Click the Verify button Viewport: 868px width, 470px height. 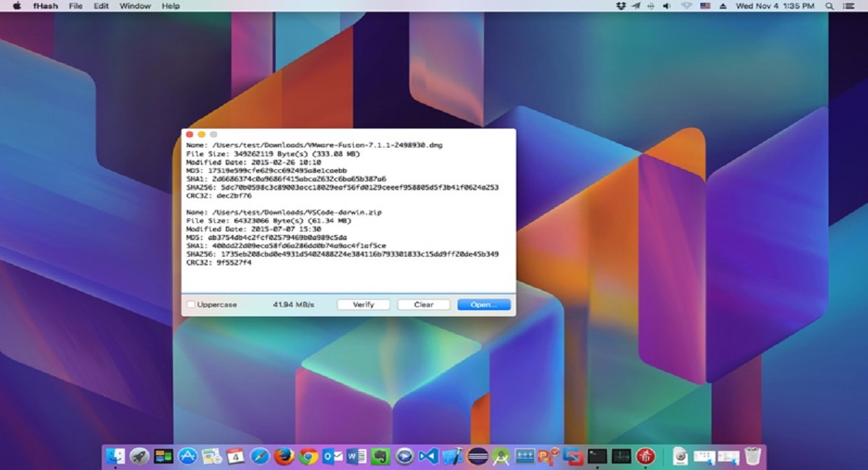pos(363,305)
